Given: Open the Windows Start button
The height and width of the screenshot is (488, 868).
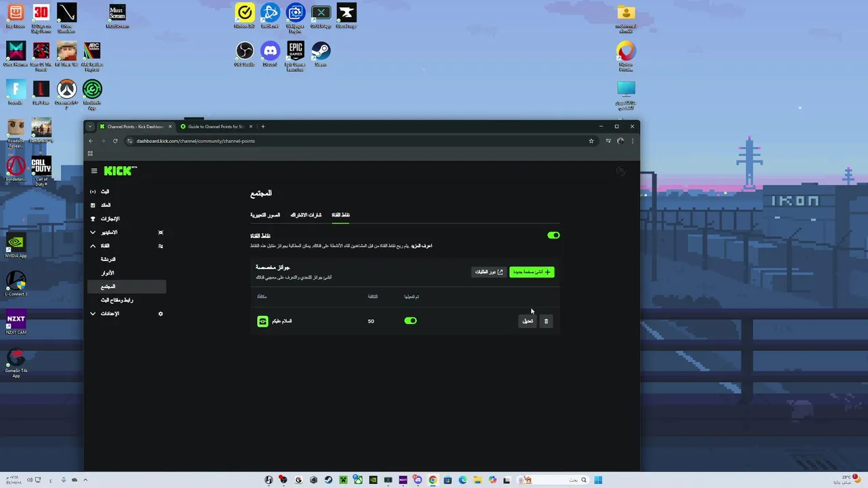Looking at the screenshot, I should 598,480.
